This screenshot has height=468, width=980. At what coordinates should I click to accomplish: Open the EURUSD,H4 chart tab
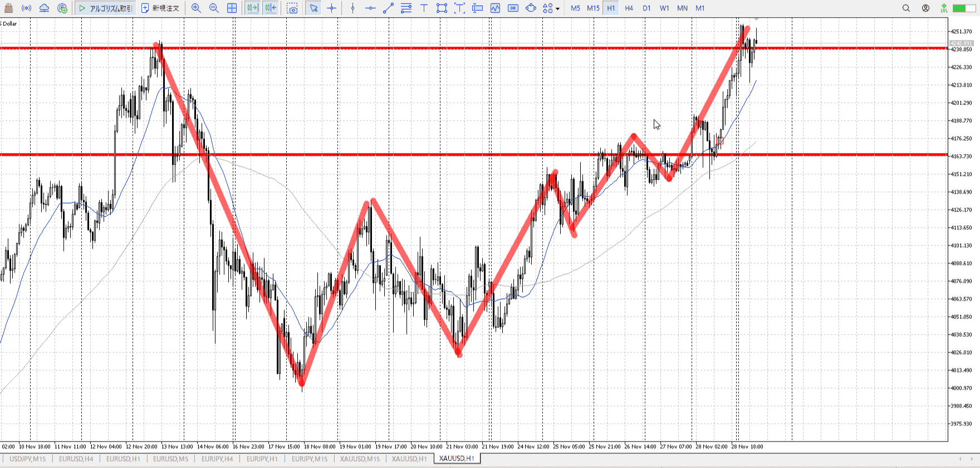coord(76,459)
